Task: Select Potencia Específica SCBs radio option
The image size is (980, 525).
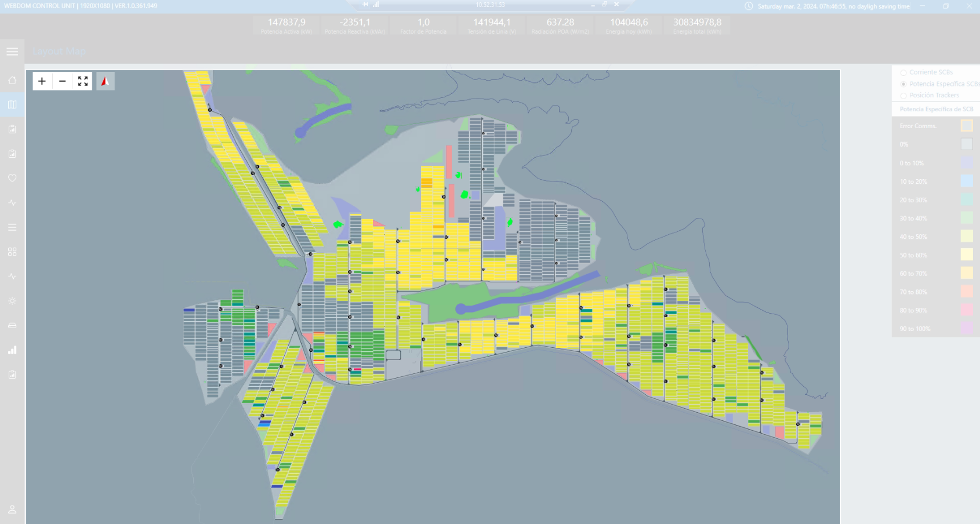Action: 903,84
